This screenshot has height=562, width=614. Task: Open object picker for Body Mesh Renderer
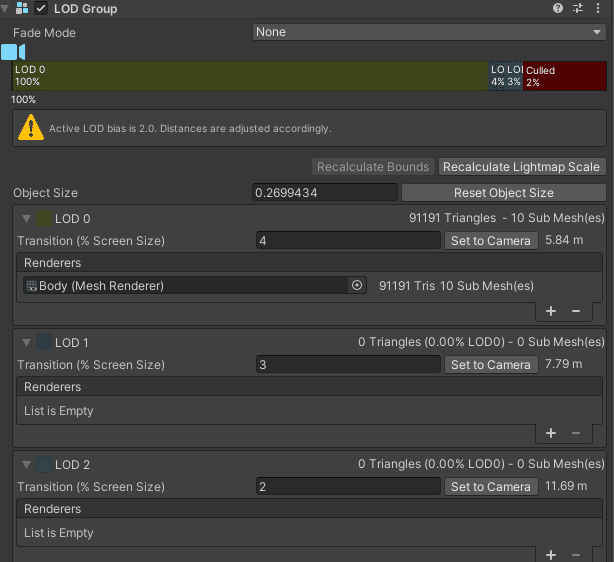coord(357,285)
